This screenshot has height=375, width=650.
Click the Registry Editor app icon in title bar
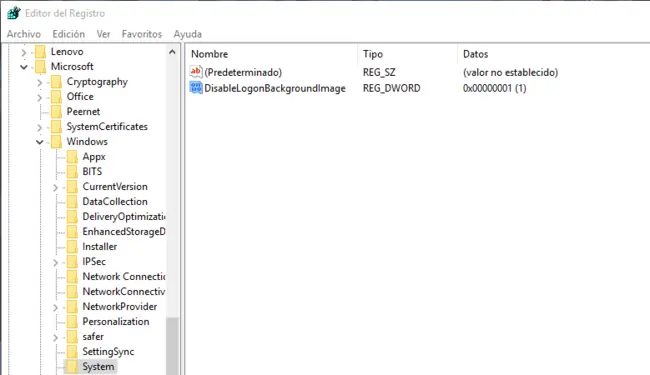click(x=14, y=13)
